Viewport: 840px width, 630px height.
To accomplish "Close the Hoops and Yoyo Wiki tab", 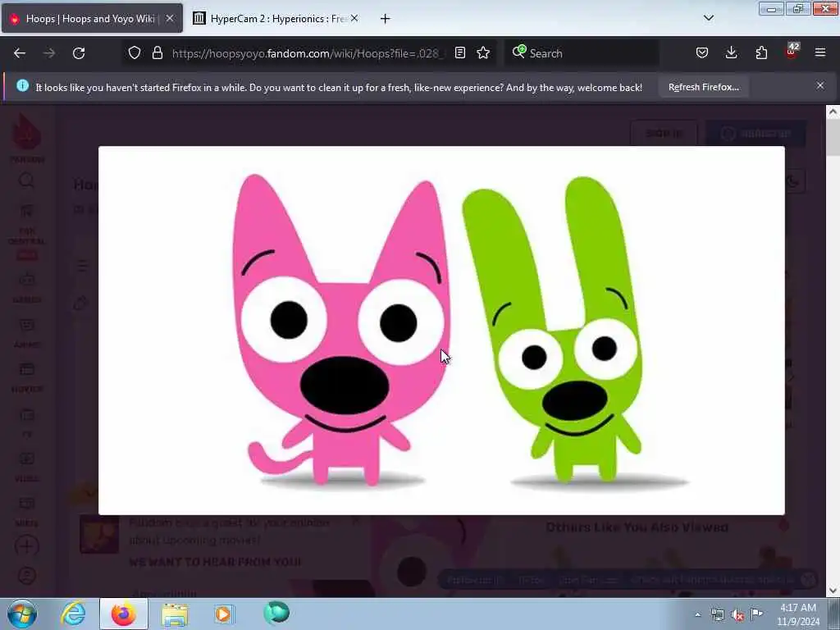I will click(x=170, y=18).
